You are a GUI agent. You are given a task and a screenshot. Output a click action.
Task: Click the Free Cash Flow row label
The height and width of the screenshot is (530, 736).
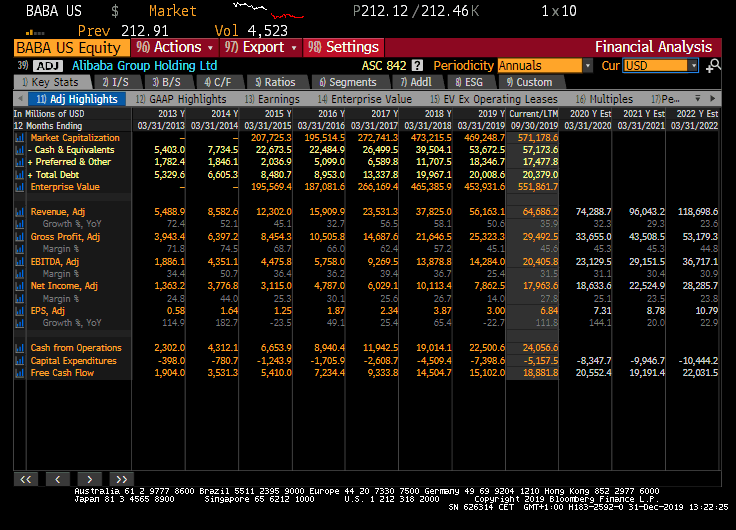tap(62, 373)
